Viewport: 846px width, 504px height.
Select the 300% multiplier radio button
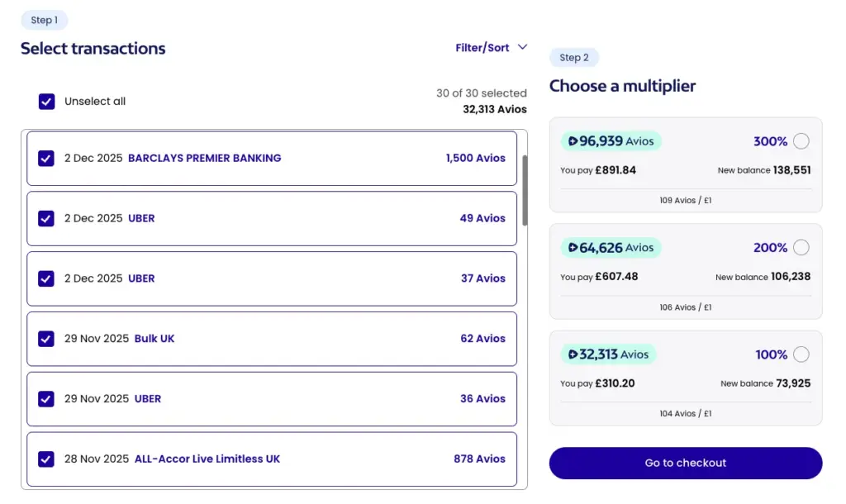pyautogui.click(x=801, y=141)
